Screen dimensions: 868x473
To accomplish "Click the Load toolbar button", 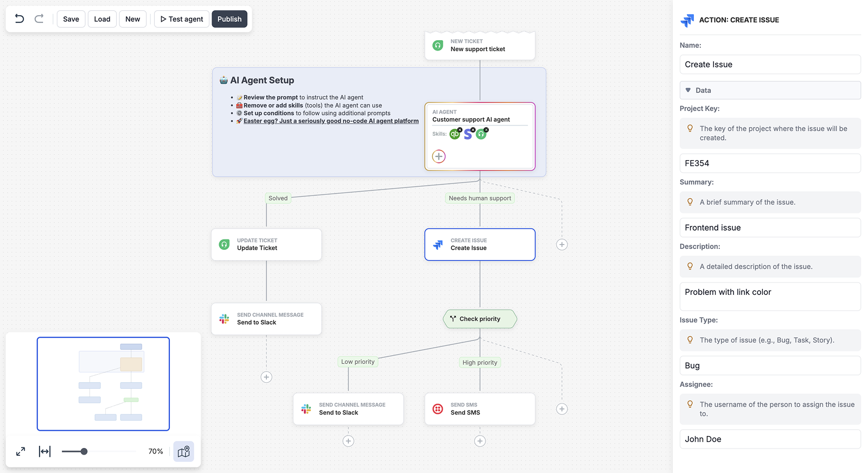I will coord(102,19).
